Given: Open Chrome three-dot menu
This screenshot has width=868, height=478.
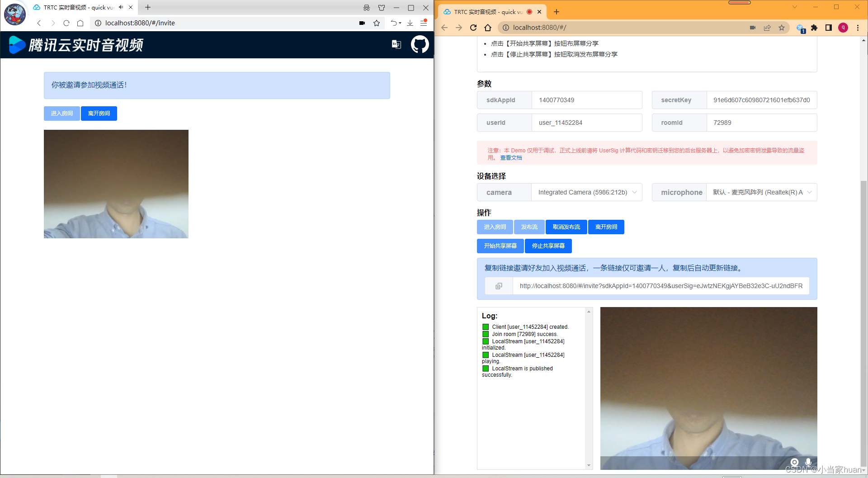Looking at the screenshot, I should pos(858,28).
